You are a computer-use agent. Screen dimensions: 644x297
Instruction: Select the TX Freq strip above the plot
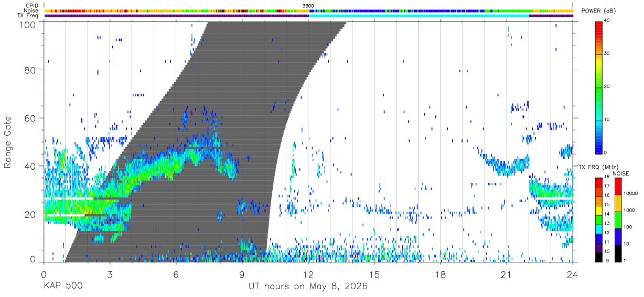tap(308, 16)
